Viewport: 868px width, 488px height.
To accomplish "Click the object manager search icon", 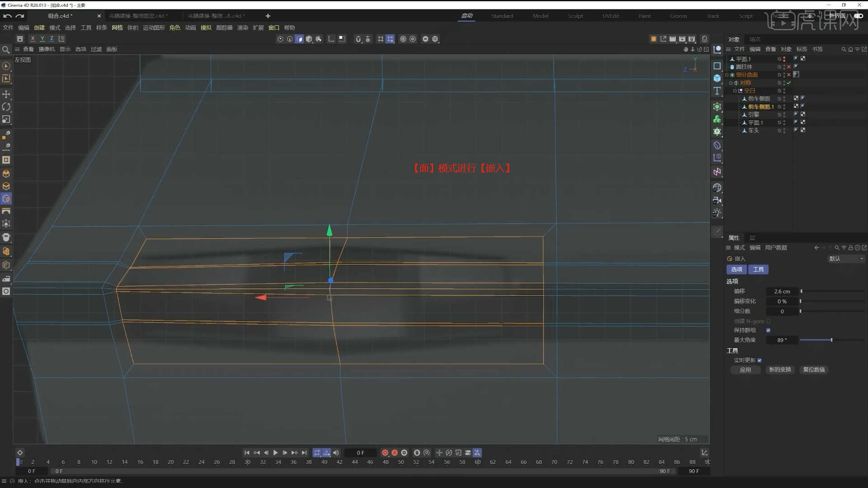I will (844, 49).
